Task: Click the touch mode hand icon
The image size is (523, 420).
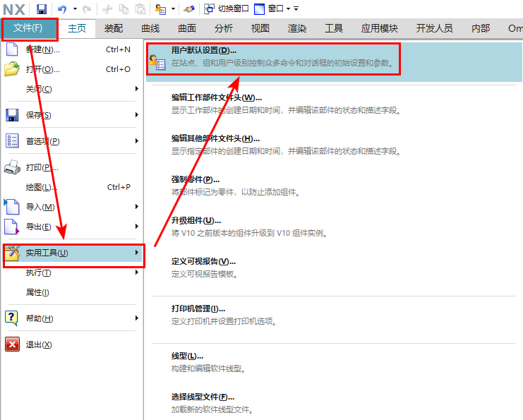Action: tap(188, 9)
